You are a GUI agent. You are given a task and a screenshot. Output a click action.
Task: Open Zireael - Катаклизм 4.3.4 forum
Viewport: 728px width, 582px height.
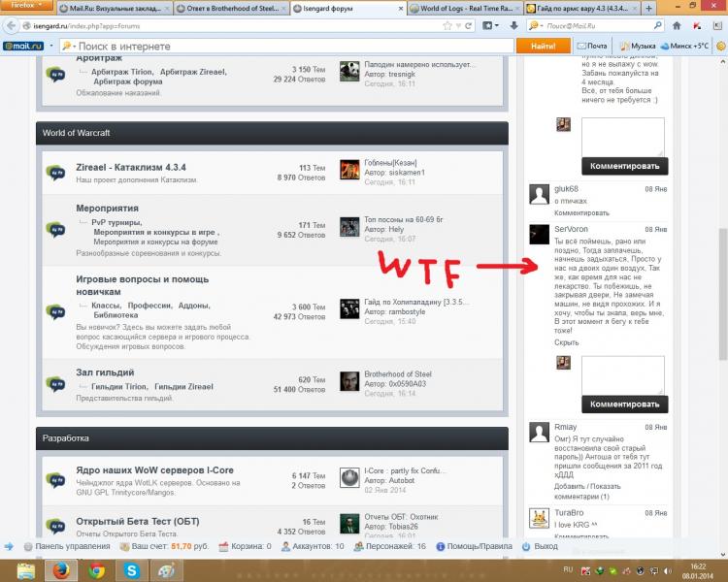[x=131, y=167]
